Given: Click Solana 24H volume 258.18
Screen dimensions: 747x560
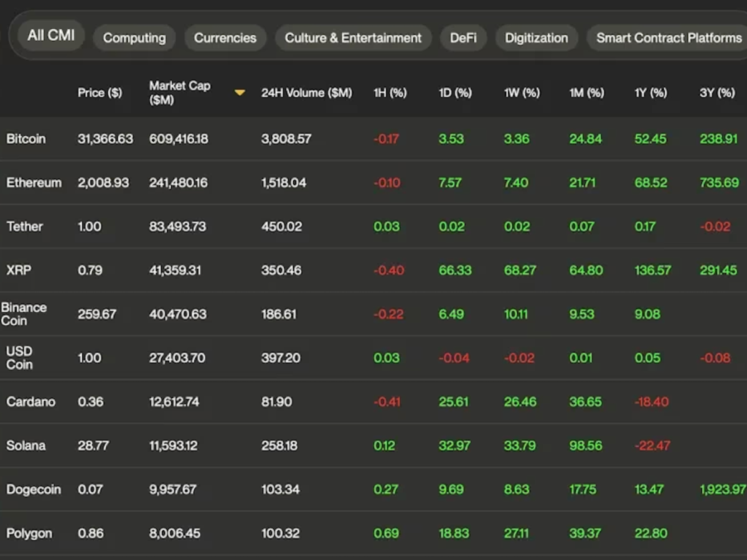Looking at the screenshot, I should 280,446.
